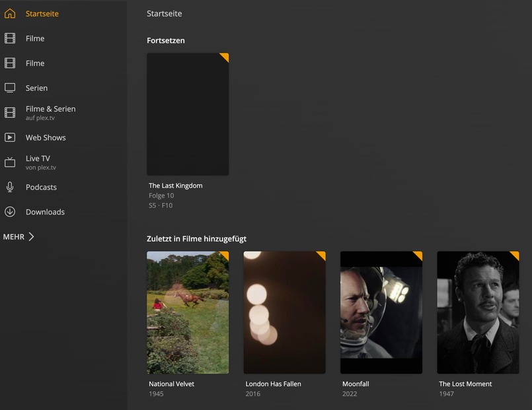Click the Startseite home icon
The height and width of the screenshot is (410, 532).
pos(10,14)
